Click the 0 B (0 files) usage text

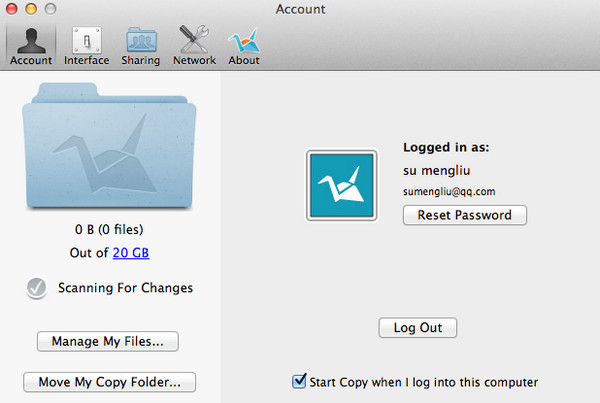click(109, 230)
